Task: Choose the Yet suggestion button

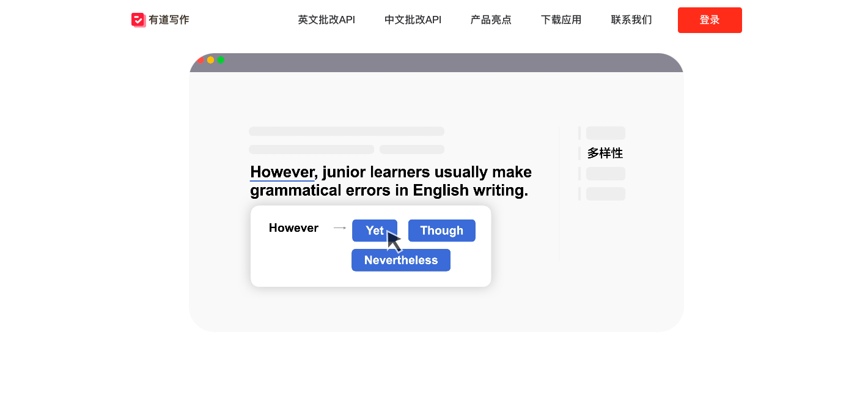Action: (x=374, y=231)
